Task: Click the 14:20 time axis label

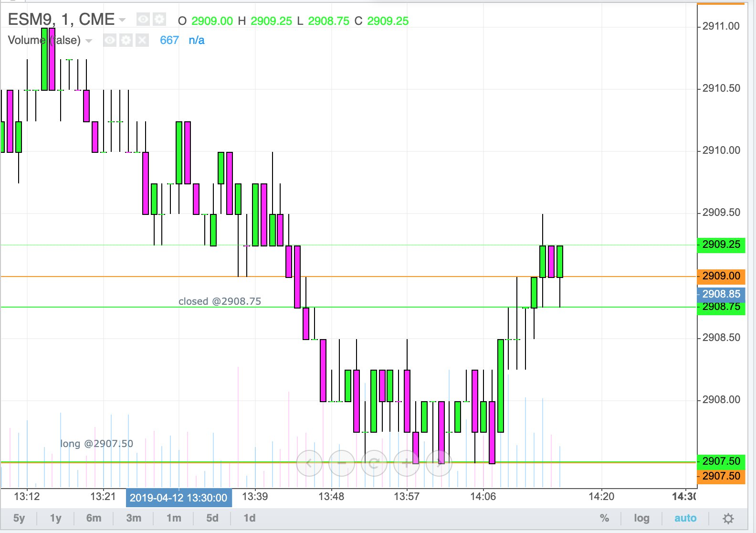Action: coord(601,497)
